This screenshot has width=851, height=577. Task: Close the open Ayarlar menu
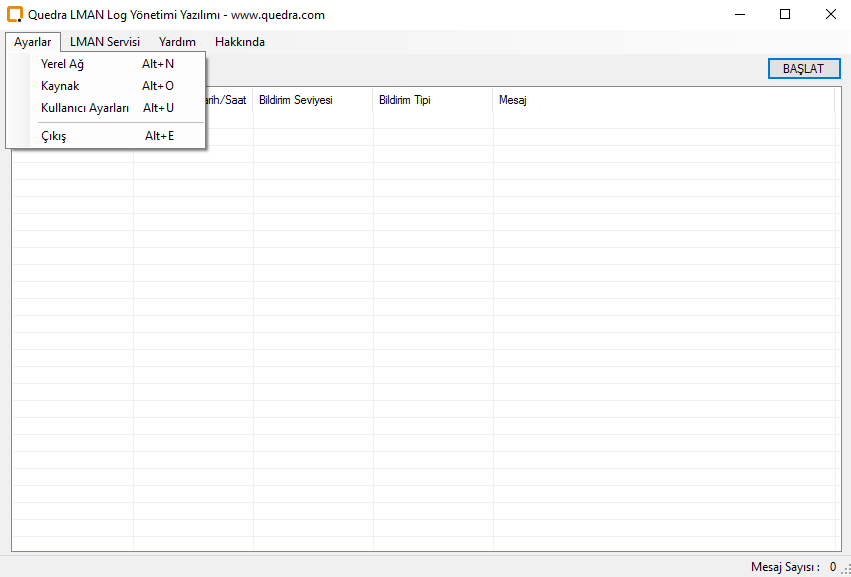coord(33,42)
